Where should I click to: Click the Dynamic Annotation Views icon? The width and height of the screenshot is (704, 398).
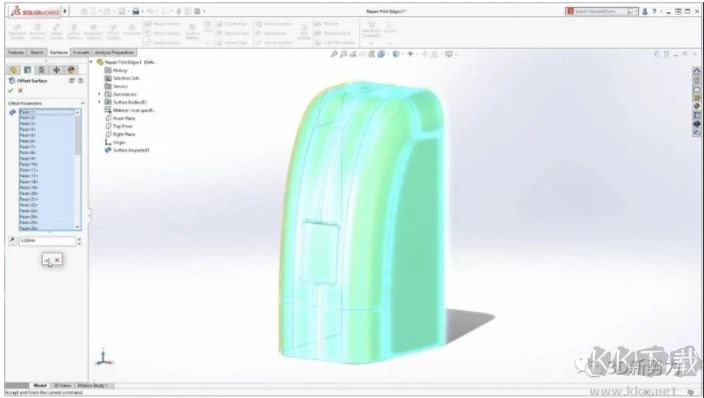pos(371,54)
